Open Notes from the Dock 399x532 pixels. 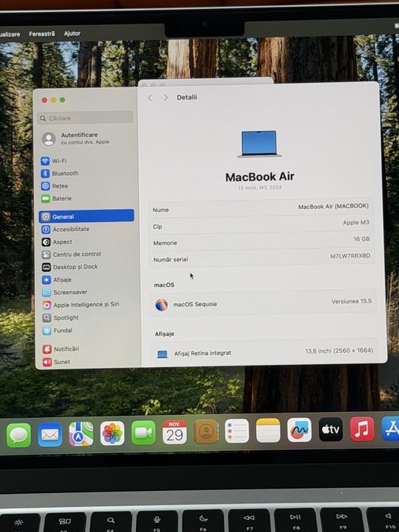(268, 431)
